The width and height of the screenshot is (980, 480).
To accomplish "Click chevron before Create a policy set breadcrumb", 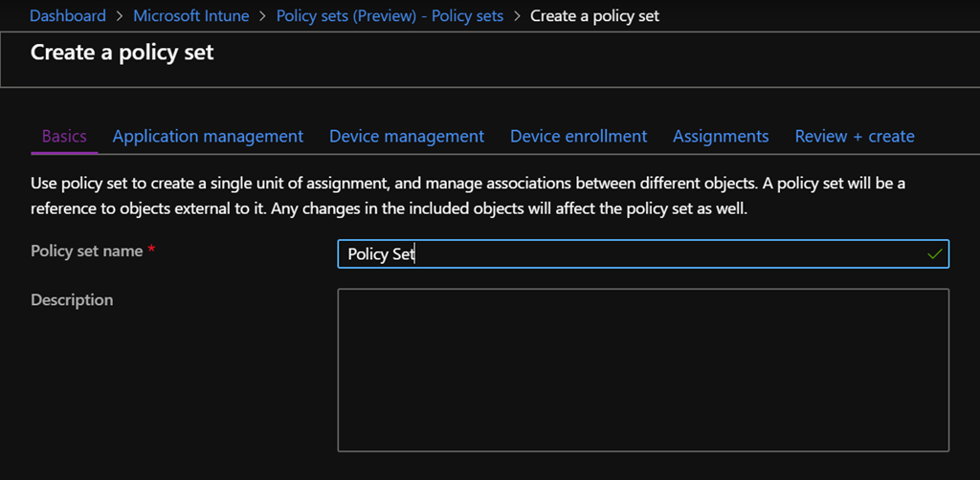I will tap(516, 16).
